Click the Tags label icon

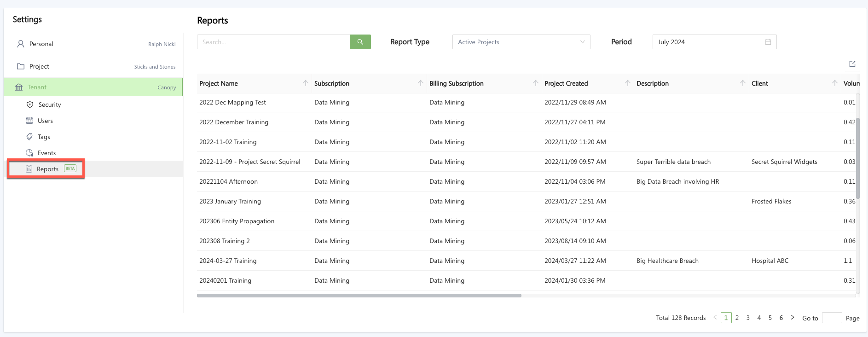(29, 137)
